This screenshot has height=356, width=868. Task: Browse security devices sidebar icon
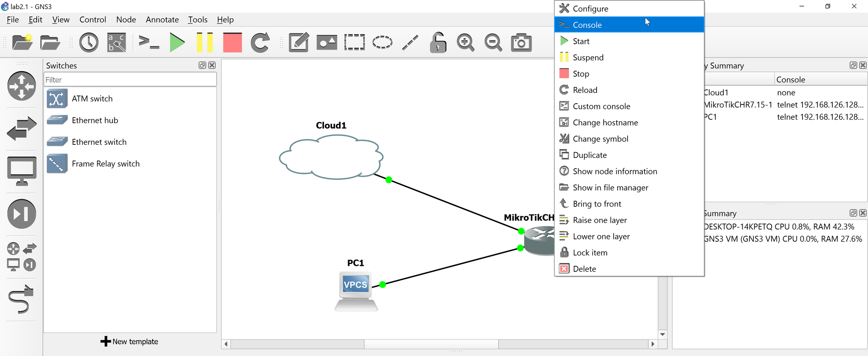(x=22, y=214)
